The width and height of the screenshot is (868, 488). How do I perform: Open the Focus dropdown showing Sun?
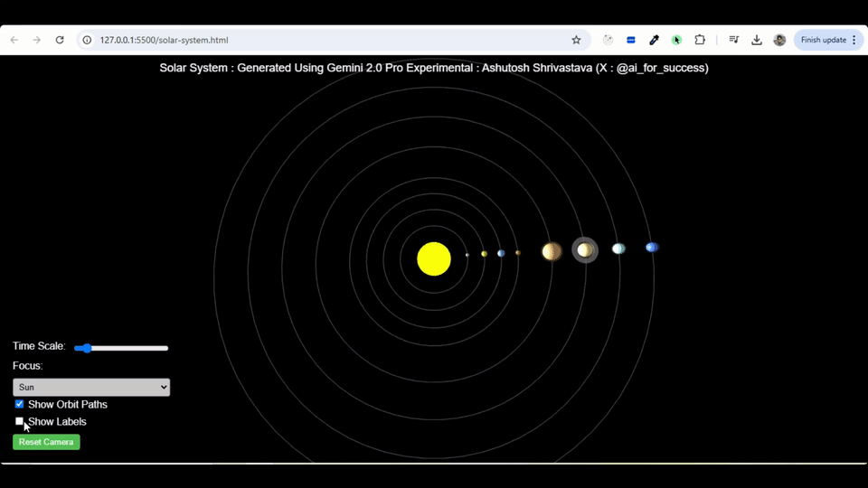pos(91,387)
